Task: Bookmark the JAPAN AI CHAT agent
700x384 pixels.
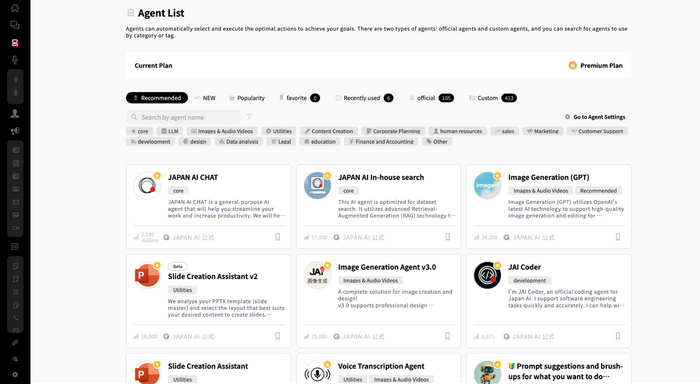Action: [x=278, y=237]
